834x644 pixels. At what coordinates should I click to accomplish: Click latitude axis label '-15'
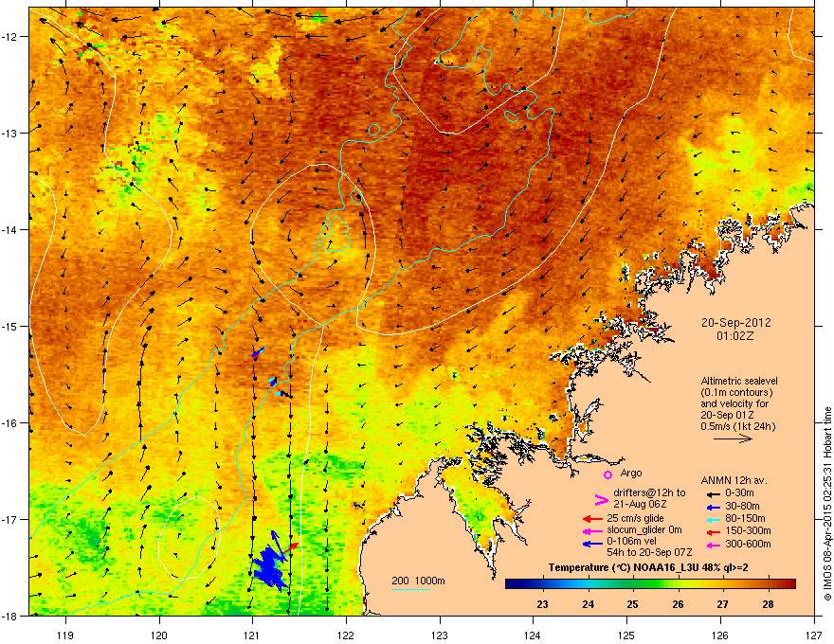[x=10, y=326]
